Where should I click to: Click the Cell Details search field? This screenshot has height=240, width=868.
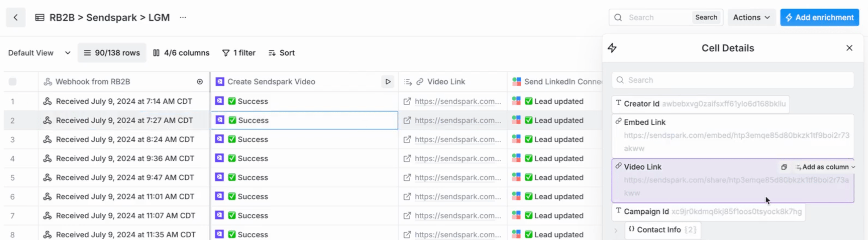[x=732, y=80]
